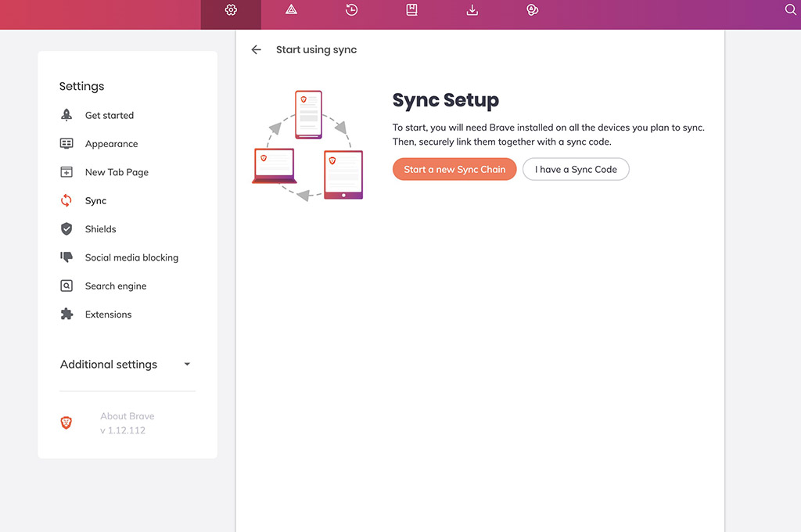Select the Settings gear tab in top bar
The width and height of the screenshot is (801, 532).
point(231,10)
